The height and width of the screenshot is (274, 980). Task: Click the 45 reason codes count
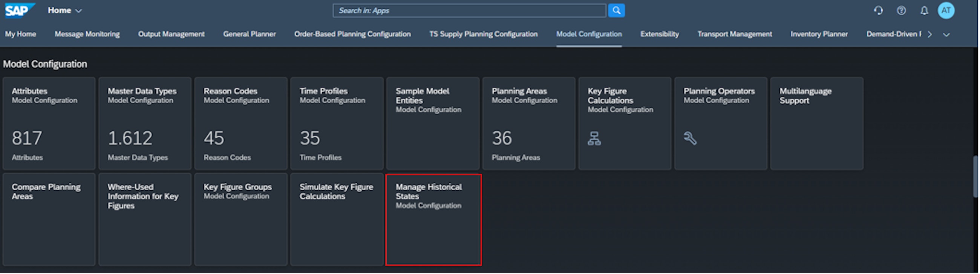click(214, 138)
